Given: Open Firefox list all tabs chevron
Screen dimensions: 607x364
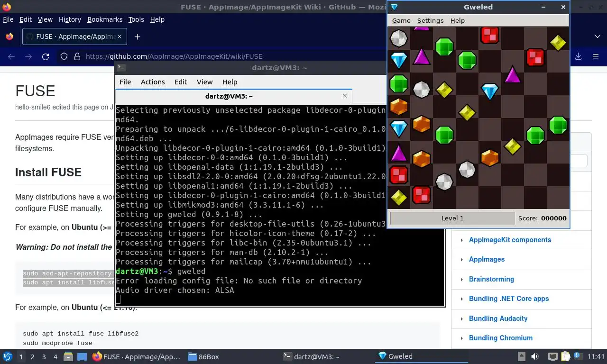Looking at the screenshot, I should pos(597,36).
